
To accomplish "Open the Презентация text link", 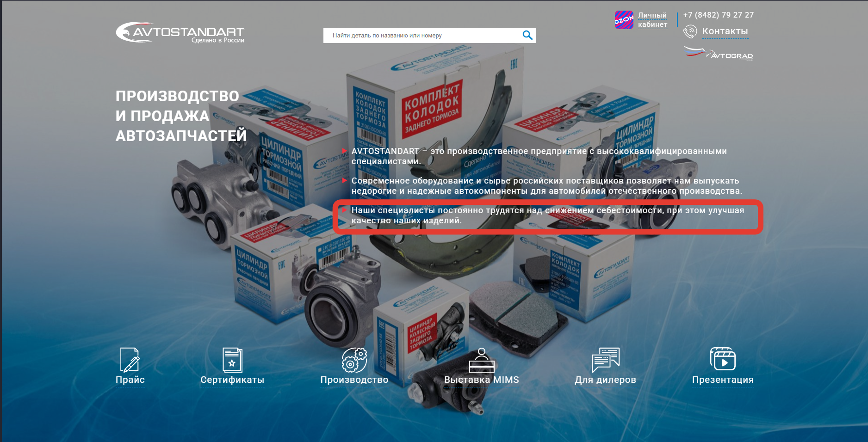I will tap(723, 380).
